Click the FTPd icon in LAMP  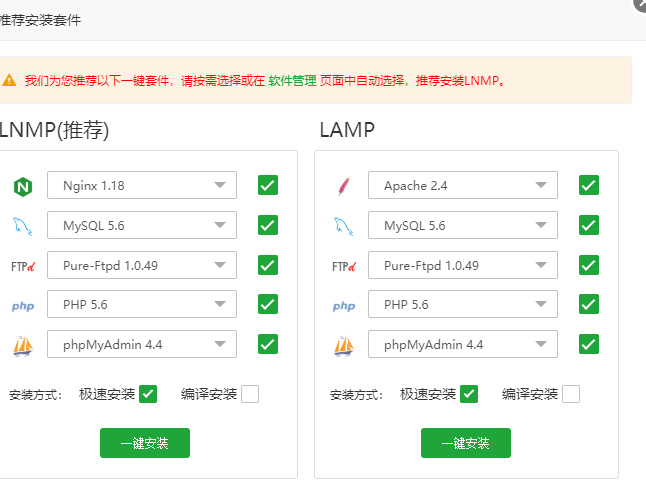click(x=344, y=267)
